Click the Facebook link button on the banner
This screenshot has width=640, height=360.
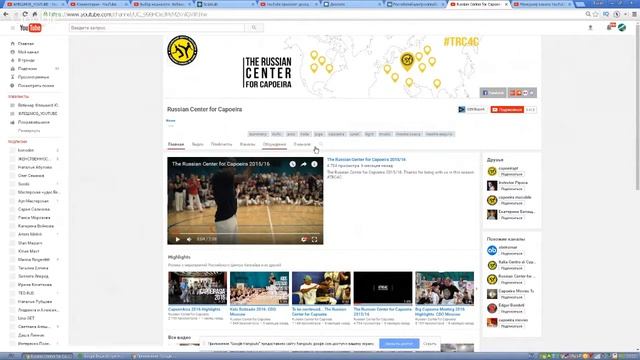493,93
